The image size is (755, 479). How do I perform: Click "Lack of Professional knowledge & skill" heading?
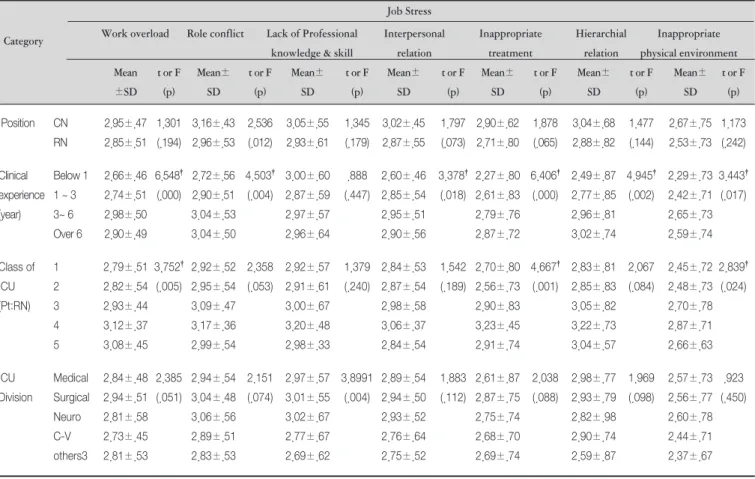pyautogui.click(x=312, y=43)
